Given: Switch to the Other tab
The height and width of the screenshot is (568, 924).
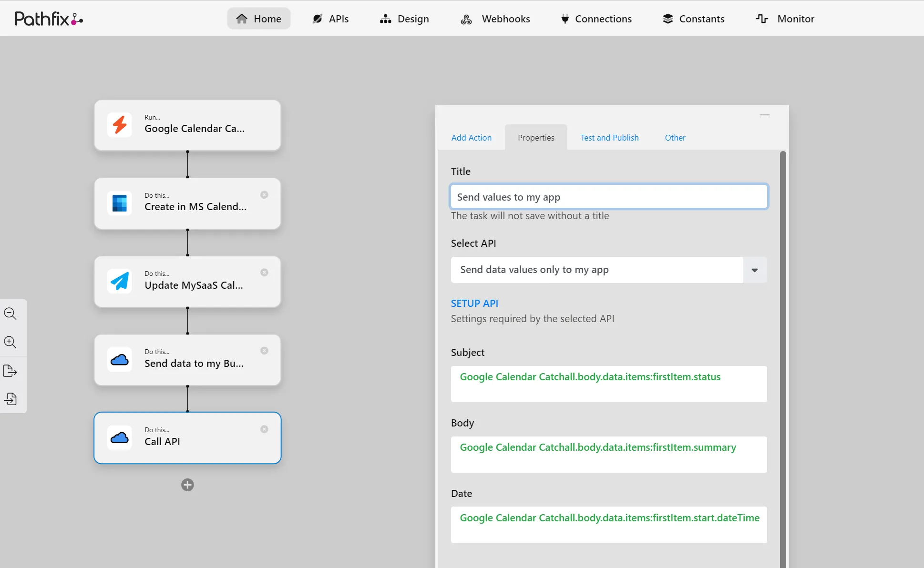Looking at the screenshot, I should (675, 138).
